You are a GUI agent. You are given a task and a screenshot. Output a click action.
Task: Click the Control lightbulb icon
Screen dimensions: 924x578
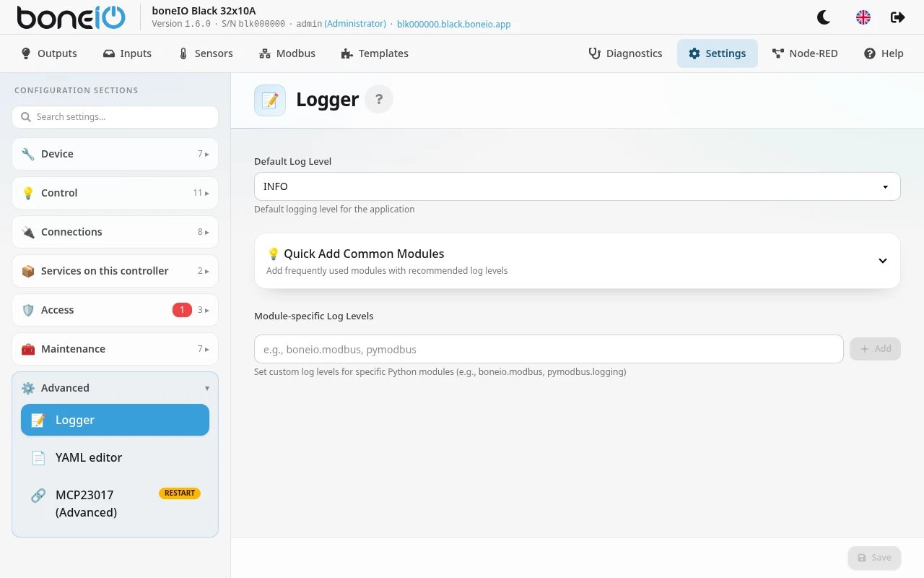tap(28, 193)
